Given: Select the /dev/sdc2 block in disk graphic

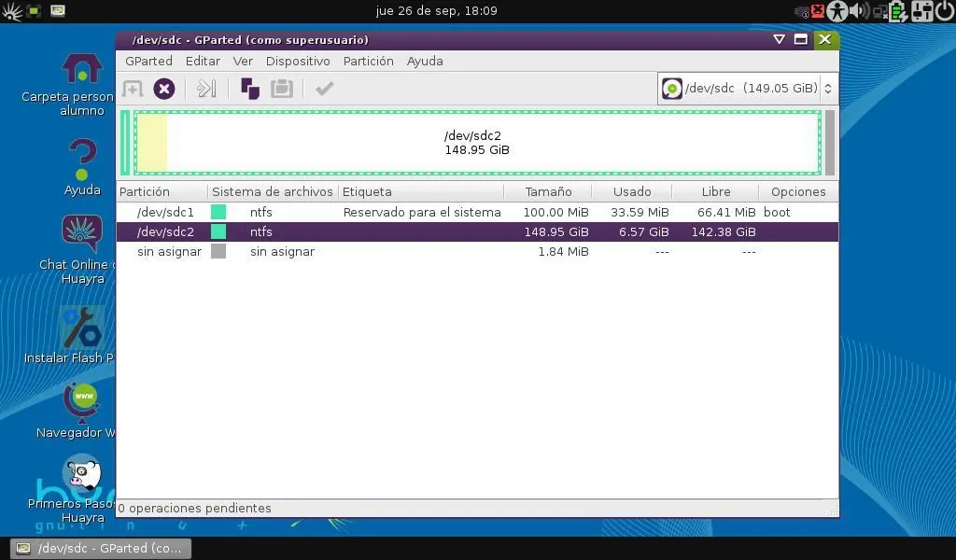Looking at the screenshot, I should pos(477,143).
